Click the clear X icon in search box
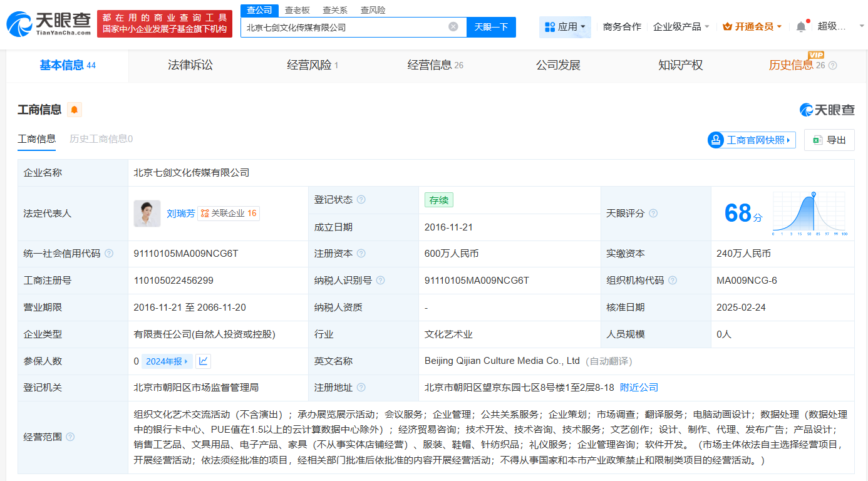Screen dimensions: 868x481 click(453, 26)
